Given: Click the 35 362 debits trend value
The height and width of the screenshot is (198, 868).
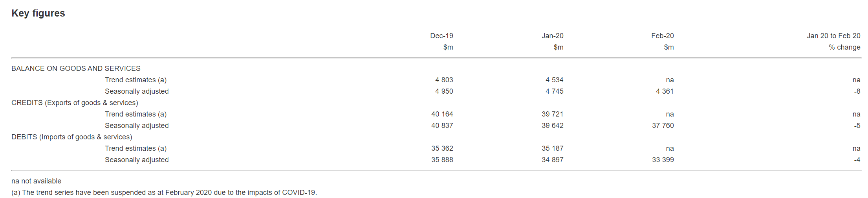Looking at the screenshot, I should tap(442, 148).
